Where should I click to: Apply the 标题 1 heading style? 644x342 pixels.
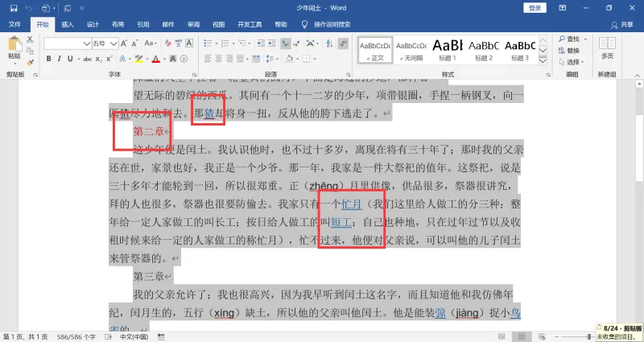click(x=448, y=50)
